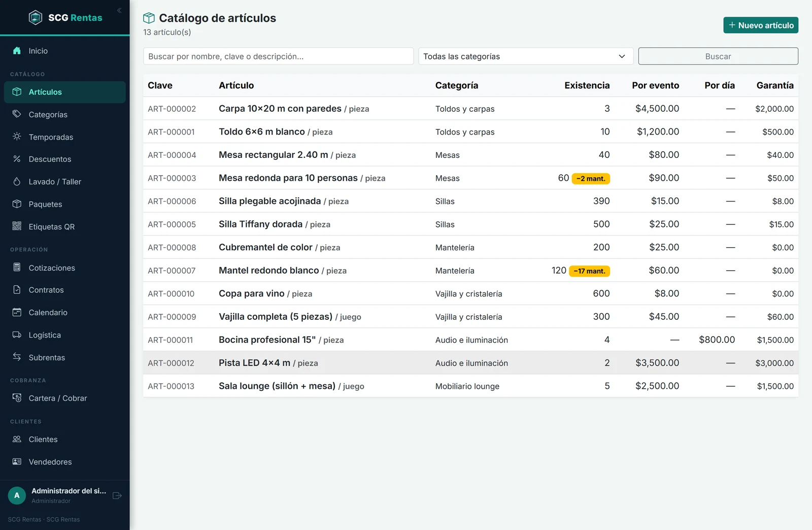Collapse the sidebar with the chevron
This screenshot has height=530, width=812.
119,10
